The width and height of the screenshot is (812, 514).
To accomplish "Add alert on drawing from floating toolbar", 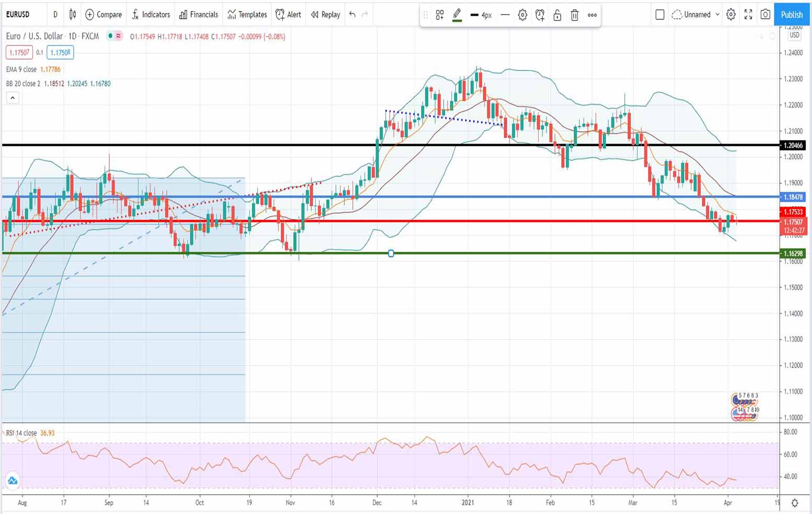I will [x=540, y=15].
